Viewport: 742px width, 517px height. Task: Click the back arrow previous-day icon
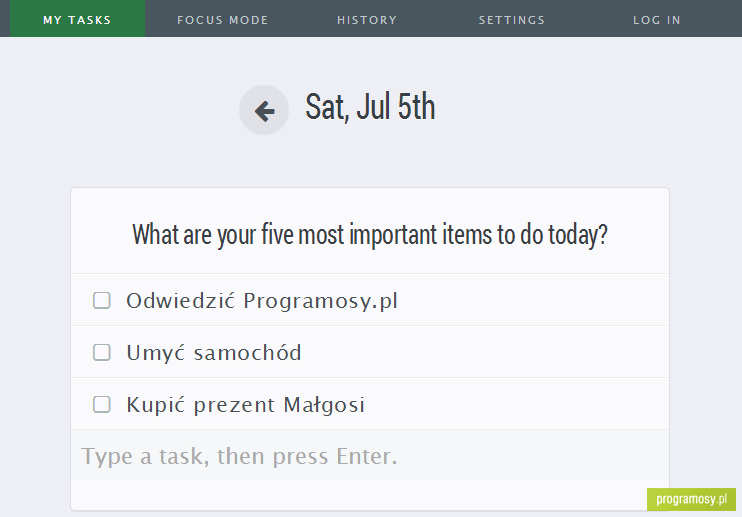264,110
